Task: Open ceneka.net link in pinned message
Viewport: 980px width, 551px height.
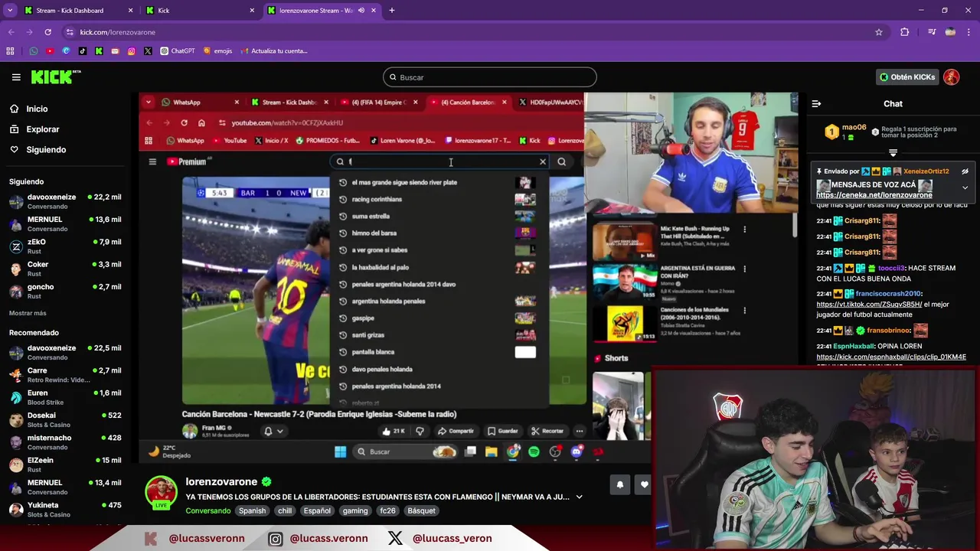Action: click(x=874, y=195)
